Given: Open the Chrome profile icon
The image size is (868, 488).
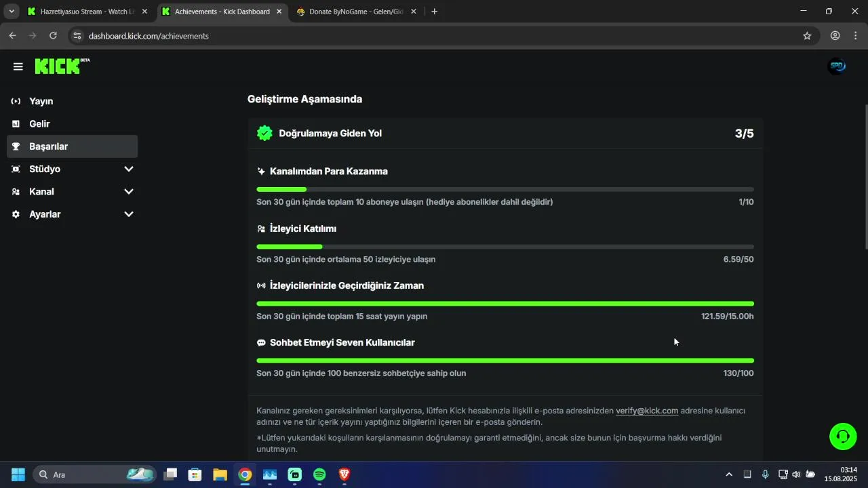Looking at the screenshot, I should (835, 36).
